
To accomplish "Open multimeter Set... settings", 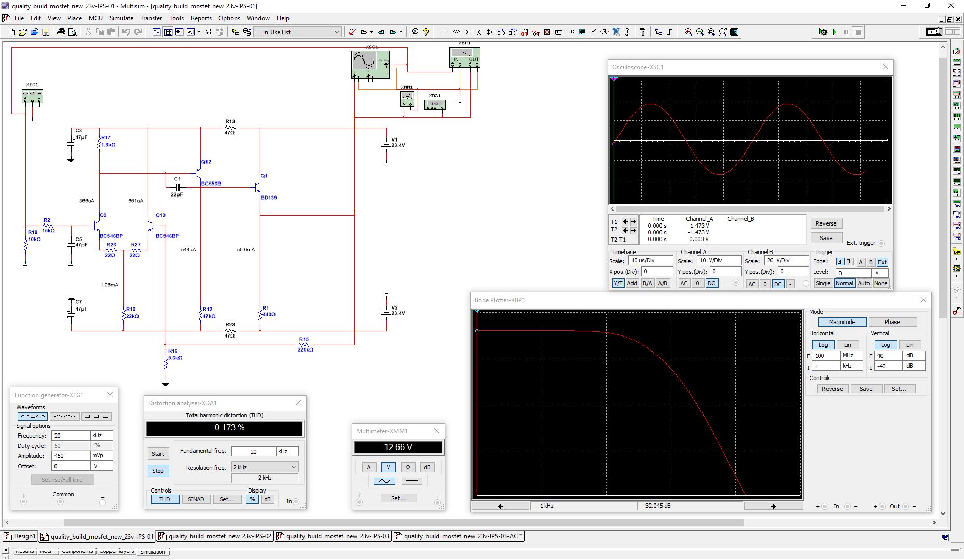I will [398, 498].
